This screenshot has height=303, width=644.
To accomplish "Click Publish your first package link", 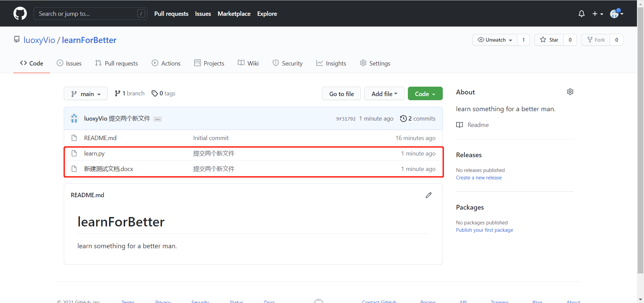I will 484,230.
